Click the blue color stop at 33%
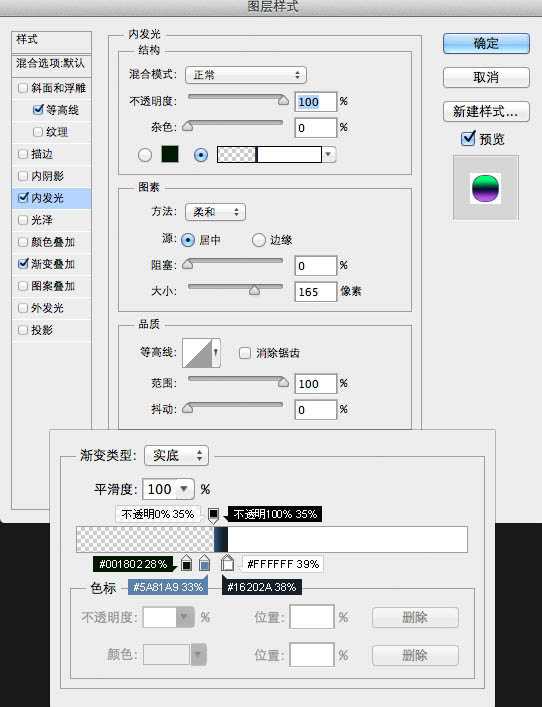Viewport: 542px width, 707px height. click(x=205, y=563)
